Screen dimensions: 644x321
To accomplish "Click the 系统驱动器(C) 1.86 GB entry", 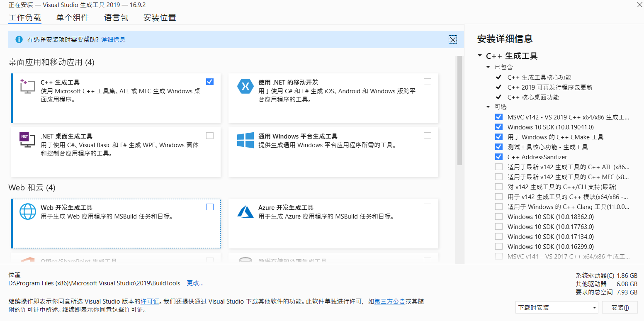I will coord(607,275).
